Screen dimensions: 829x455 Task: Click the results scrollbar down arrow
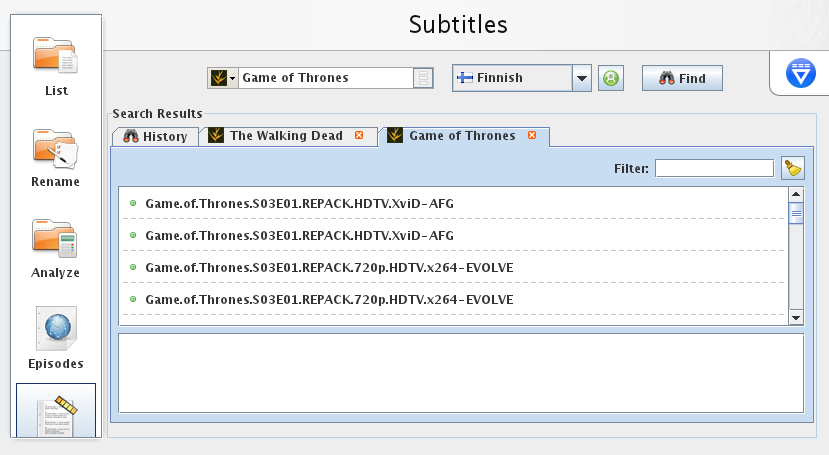(x=796, y=318)
